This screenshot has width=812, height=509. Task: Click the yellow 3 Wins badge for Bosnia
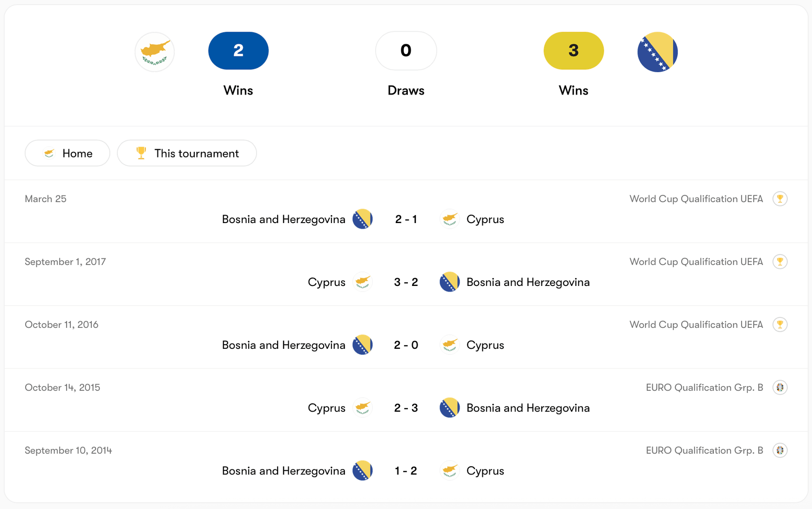574,51
